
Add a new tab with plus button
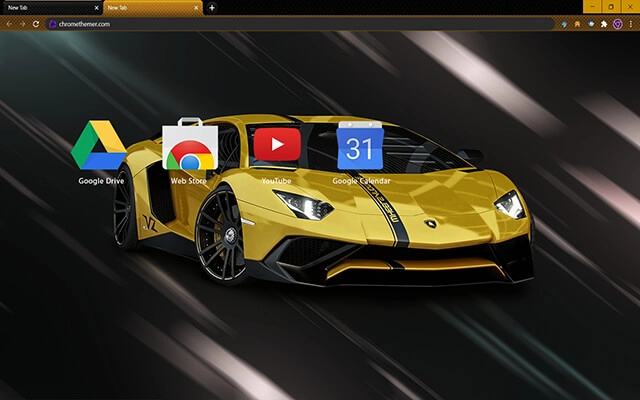pos(212,8)
